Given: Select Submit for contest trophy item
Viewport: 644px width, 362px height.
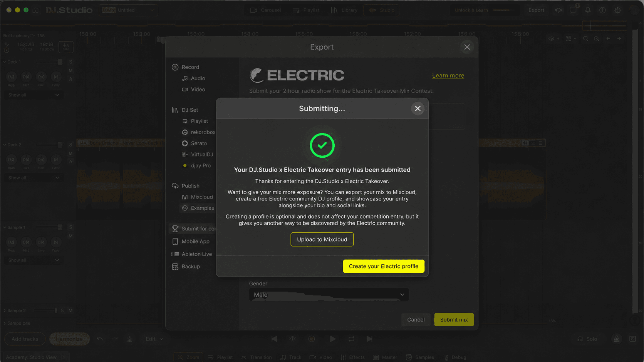Looking at the screenshot, I should (x=193, y=229).
